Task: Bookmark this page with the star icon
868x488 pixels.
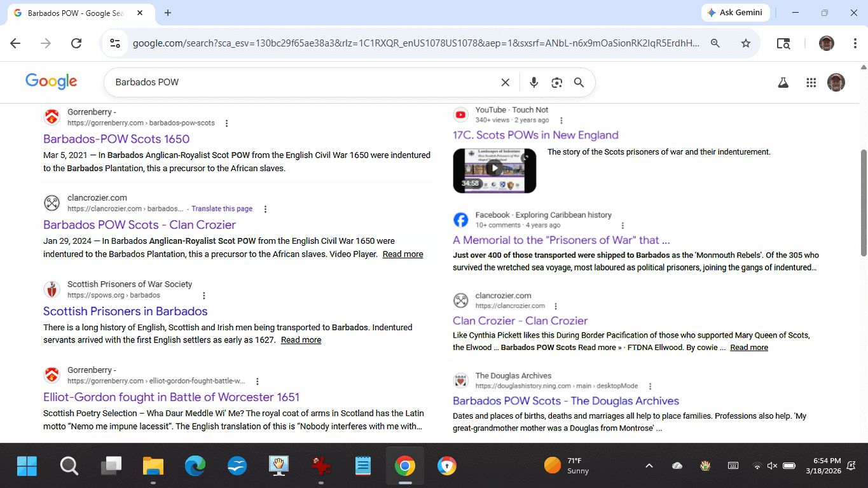Action: (746, 43)
